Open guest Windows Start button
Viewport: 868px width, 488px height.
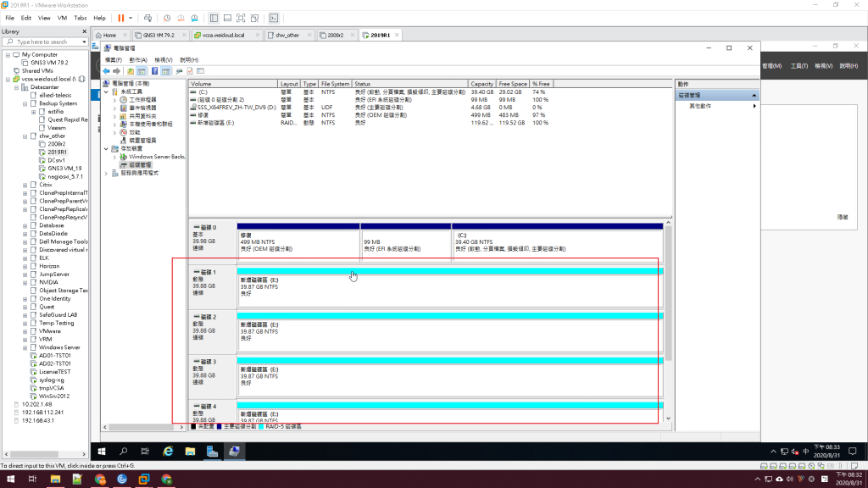(102, 452)
